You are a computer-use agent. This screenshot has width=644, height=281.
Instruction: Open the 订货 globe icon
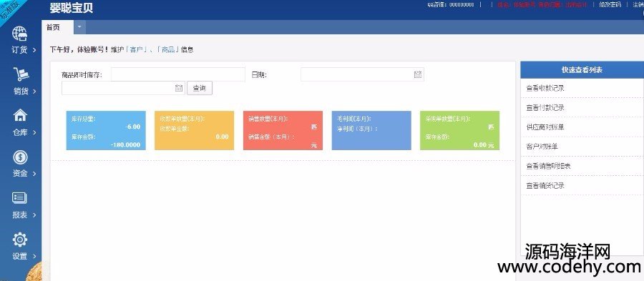tap(20, 34)
